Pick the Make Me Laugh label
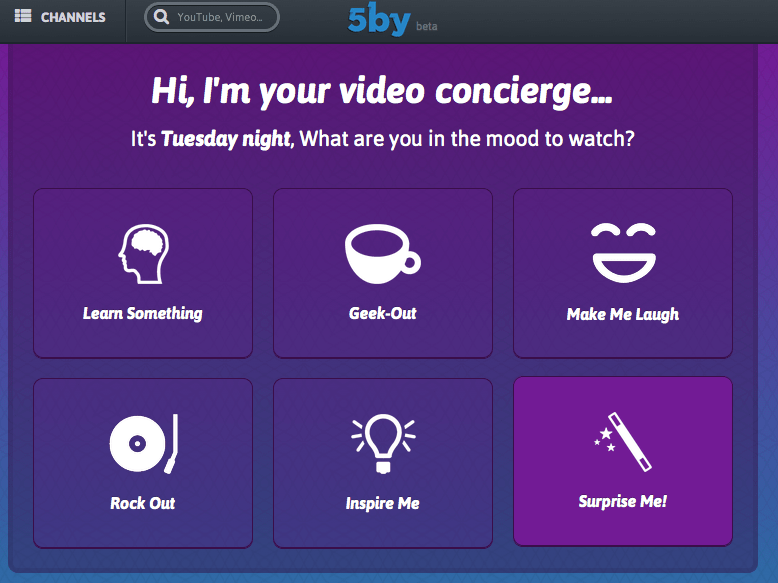Image resolution: width=778 pixels, height=583 pixels. (623, 315)
